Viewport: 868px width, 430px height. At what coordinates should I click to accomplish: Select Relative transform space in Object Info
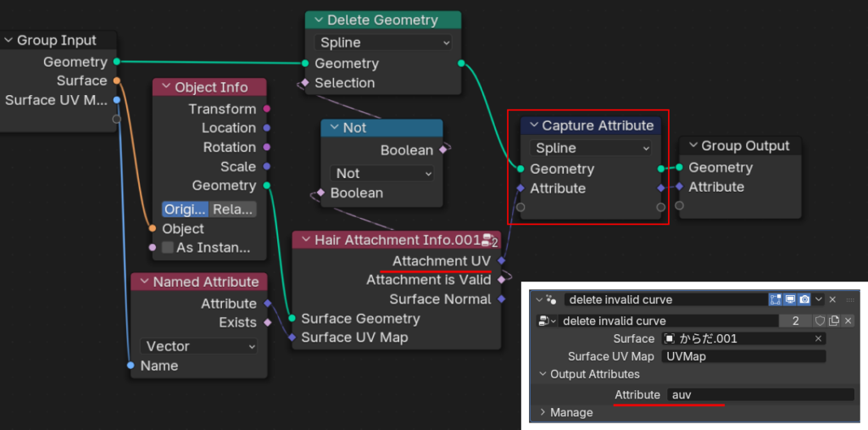pyautogui.click(x=232, y=209)
